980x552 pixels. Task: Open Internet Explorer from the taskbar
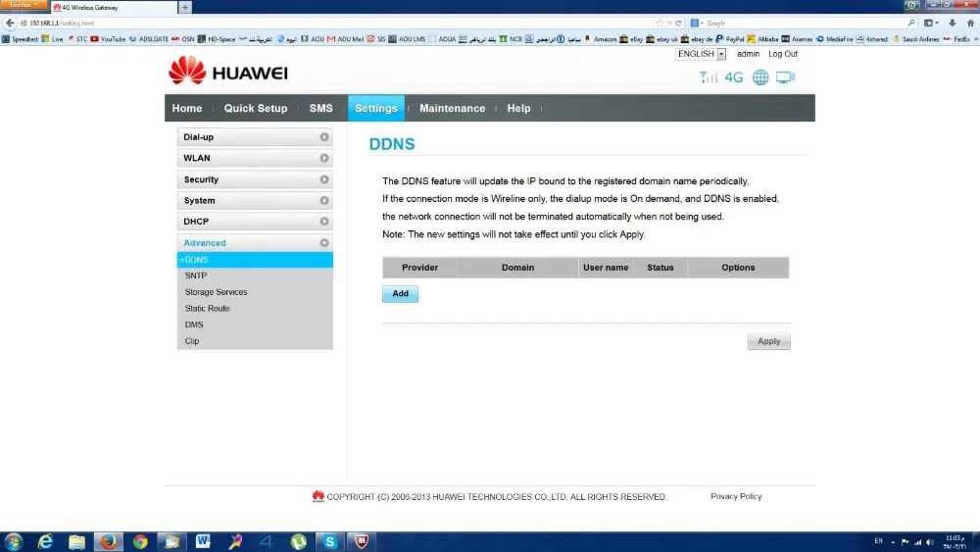click(45, 541)
